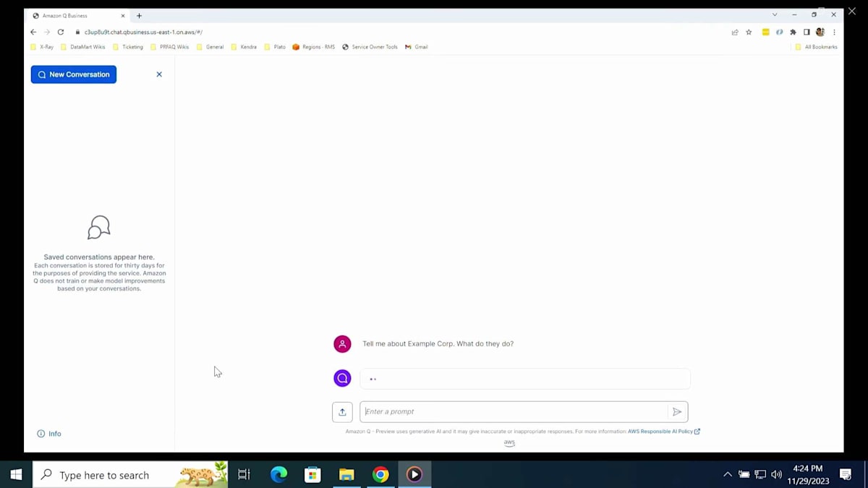868x488 pixels.
Task: Open the Kendra bookmark folder
Action: (x=244, y=47)
